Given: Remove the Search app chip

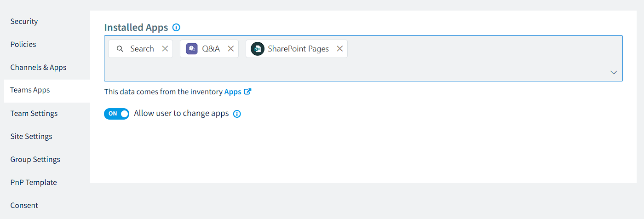Looking at the screenshot, I should click(x=165, y=49).
